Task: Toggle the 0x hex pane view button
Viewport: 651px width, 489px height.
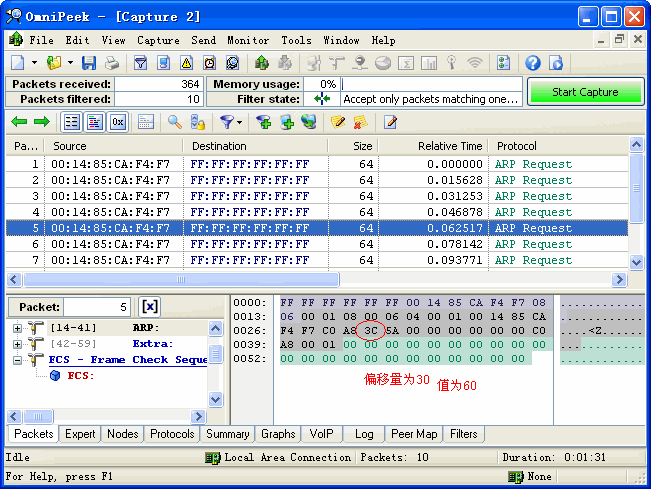Action: [x=118, y=122]
